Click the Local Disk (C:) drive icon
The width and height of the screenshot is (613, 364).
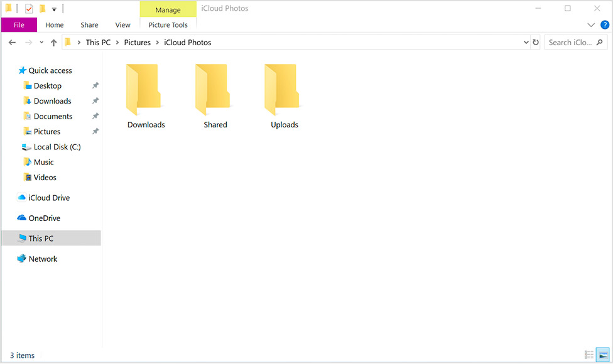click(x=26, y=147)
